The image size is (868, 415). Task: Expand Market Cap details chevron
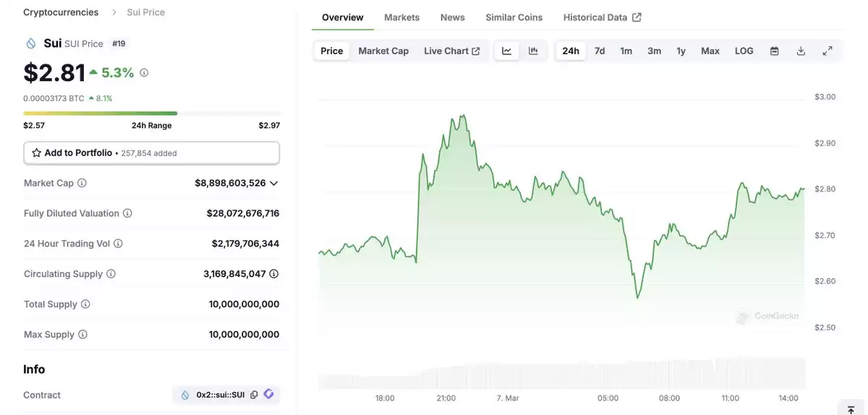(x=274, y=184)
